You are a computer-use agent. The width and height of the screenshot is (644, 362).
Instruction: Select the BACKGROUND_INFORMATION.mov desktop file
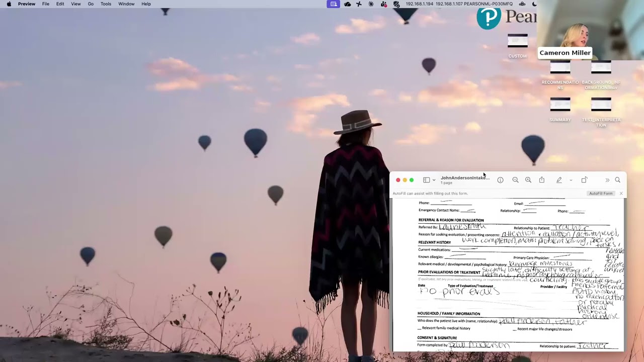[601, 75]
